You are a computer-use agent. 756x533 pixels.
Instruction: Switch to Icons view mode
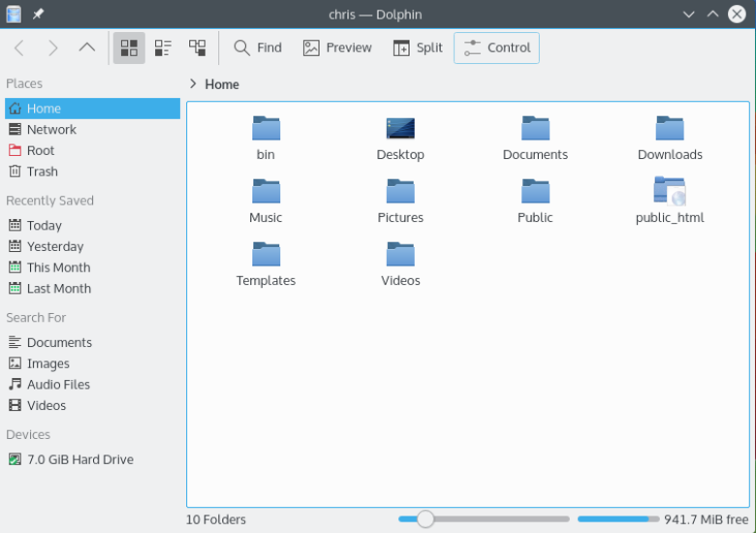coord(129,47)
